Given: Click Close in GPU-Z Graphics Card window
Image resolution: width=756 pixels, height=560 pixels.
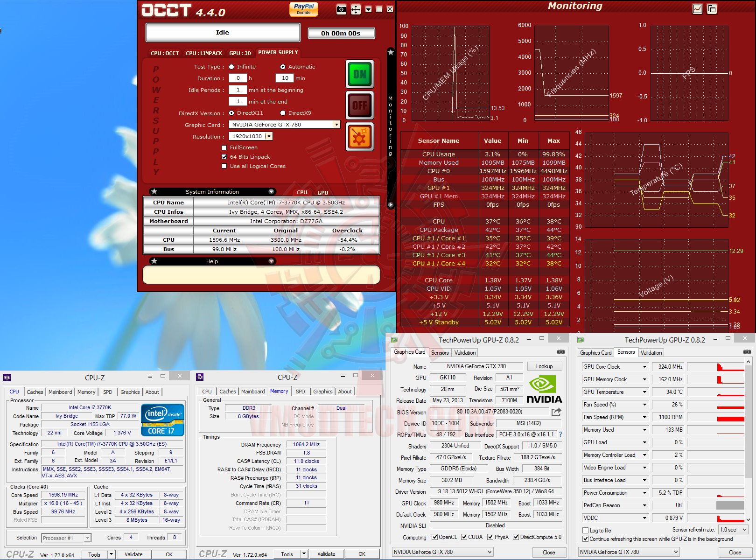Looking at the screenshot, I should point(549,553).
